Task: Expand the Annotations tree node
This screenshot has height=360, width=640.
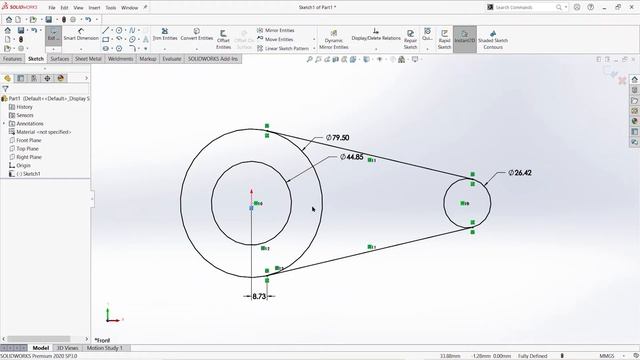Action: (4, 124)
